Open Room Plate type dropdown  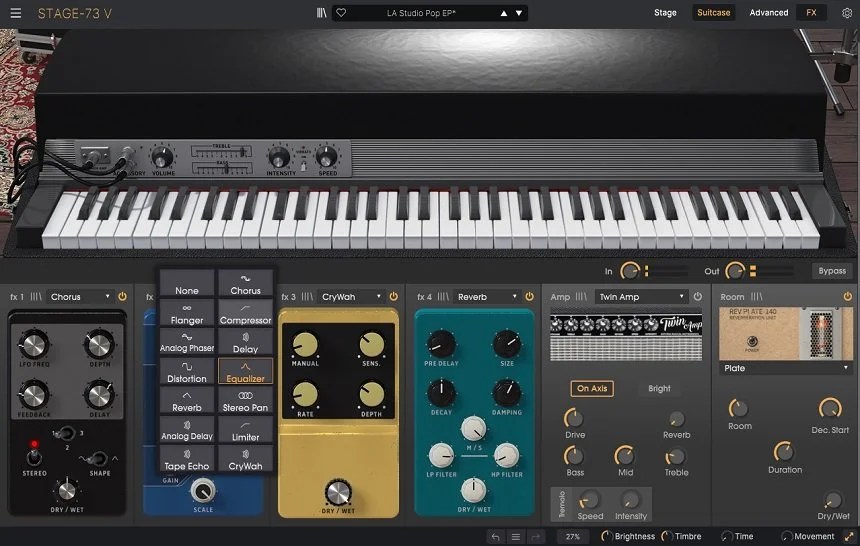click(x=785, y=368)
